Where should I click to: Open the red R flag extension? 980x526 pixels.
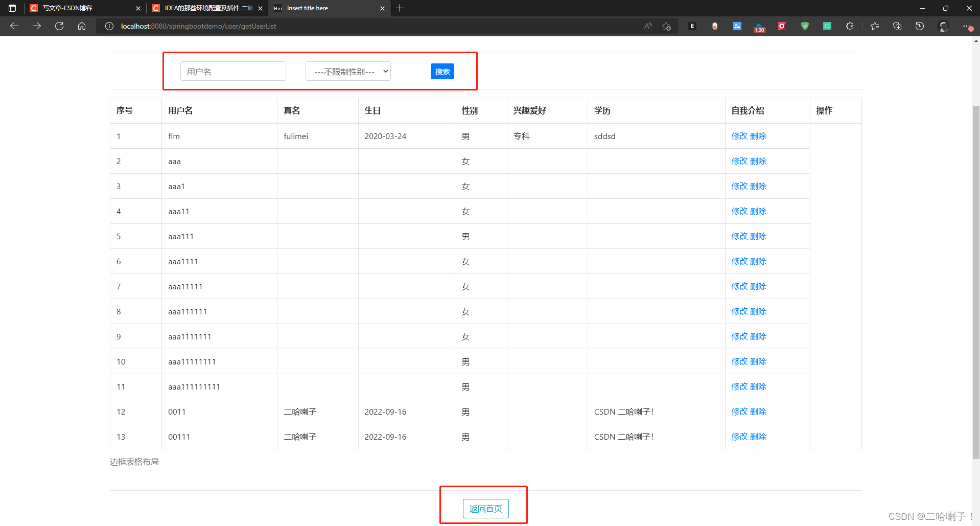[782, 26]
